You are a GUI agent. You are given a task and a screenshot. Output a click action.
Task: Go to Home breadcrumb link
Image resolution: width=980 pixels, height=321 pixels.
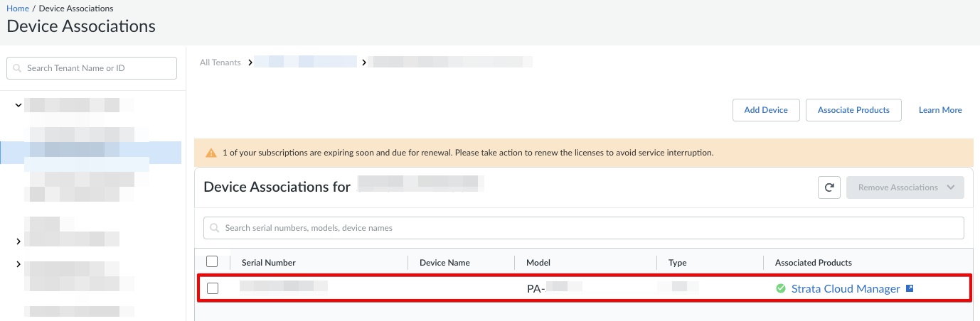point(18,9)
